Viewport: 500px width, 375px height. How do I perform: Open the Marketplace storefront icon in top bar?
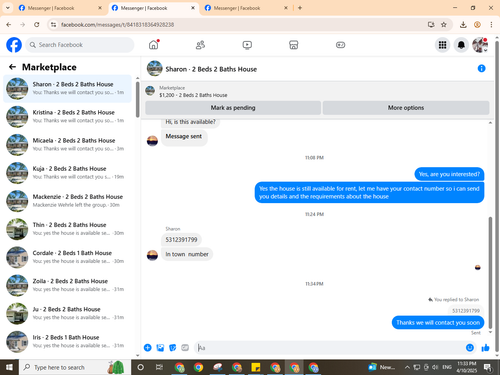294,45
